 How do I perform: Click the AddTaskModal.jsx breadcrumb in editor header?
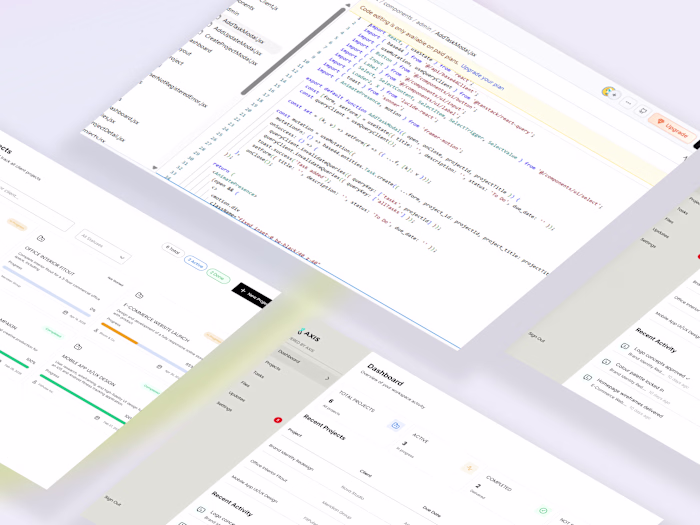click(455, 44)
